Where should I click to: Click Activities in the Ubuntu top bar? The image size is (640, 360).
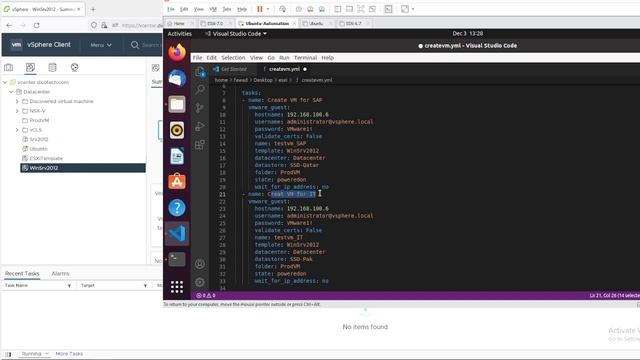[180, 33]
